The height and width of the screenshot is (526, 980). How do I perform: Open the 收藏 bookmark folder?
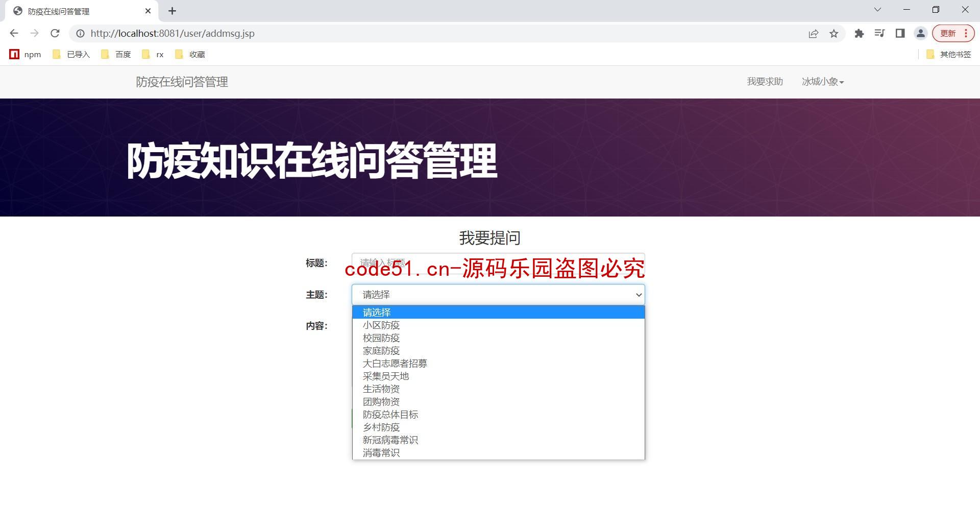[x=190, y=54]
